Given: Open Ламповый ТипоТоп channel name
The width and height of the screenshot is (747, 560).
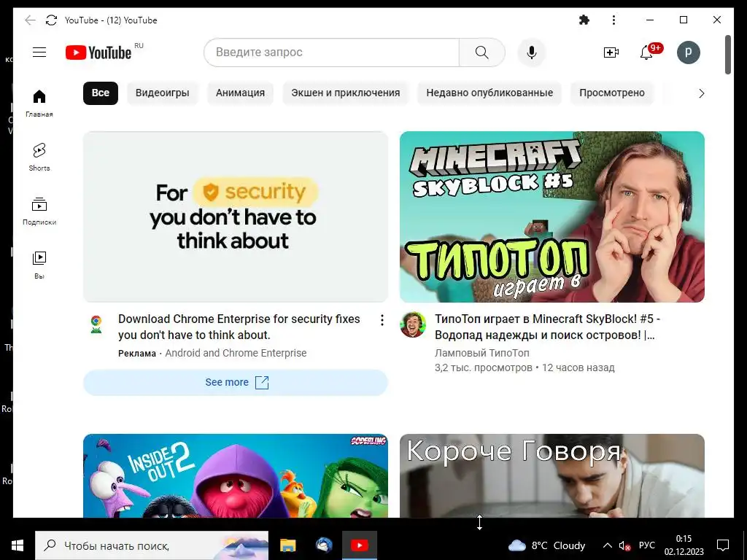Looking at the screenshot, I should 481,353.
